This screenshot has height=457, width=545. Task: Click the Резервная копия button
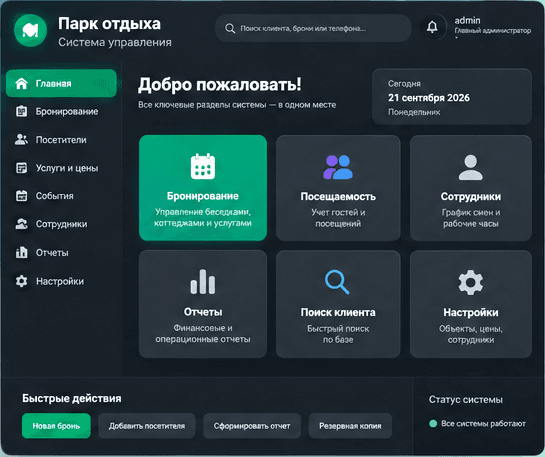(350, 426)
